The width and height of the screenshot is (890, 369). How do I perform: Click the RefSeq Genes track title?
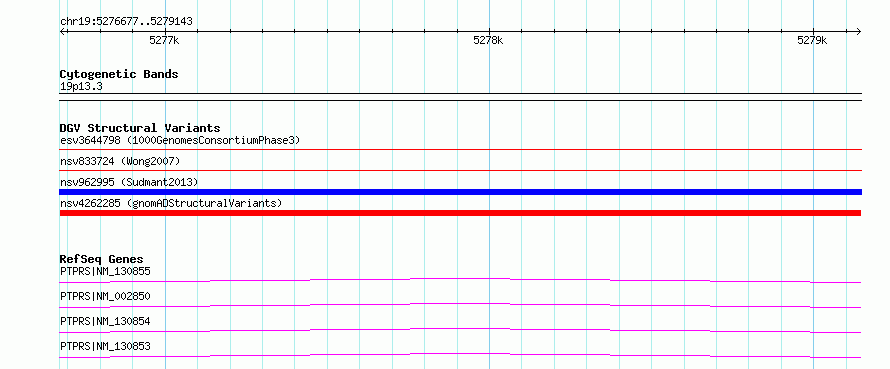[x=102, y=259]
